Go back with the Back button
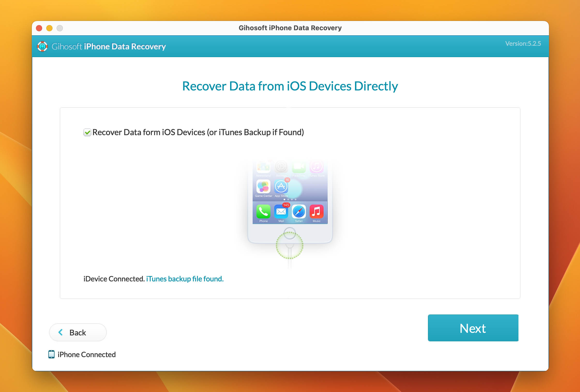The height and width of the screenshot is (392, 580). (78, 332)
